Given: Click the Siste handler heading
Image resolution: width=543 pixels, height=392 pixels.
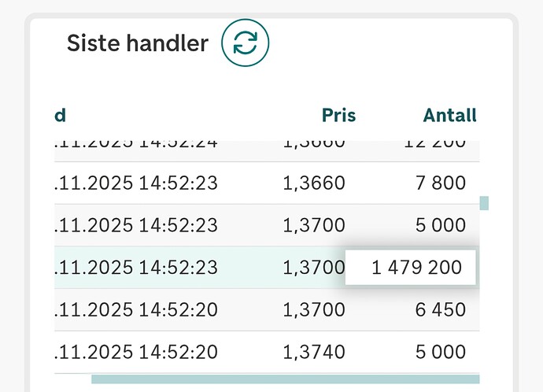Looking at the screenshot, I should click(137, 43).
